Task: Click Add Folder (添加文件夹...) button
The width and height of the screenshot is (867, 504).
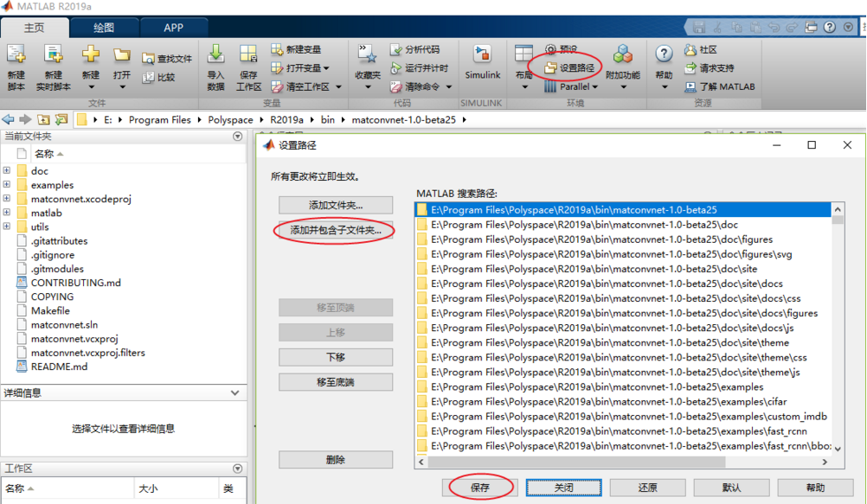Action: [336, 205]
